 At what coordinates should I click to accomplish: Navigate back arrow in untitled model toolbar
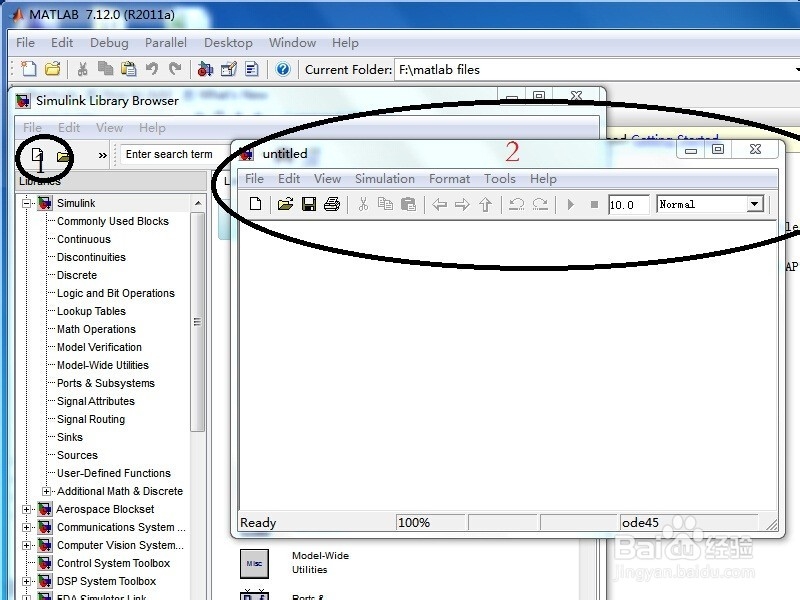pyautogui.click(x=439, y=205)
